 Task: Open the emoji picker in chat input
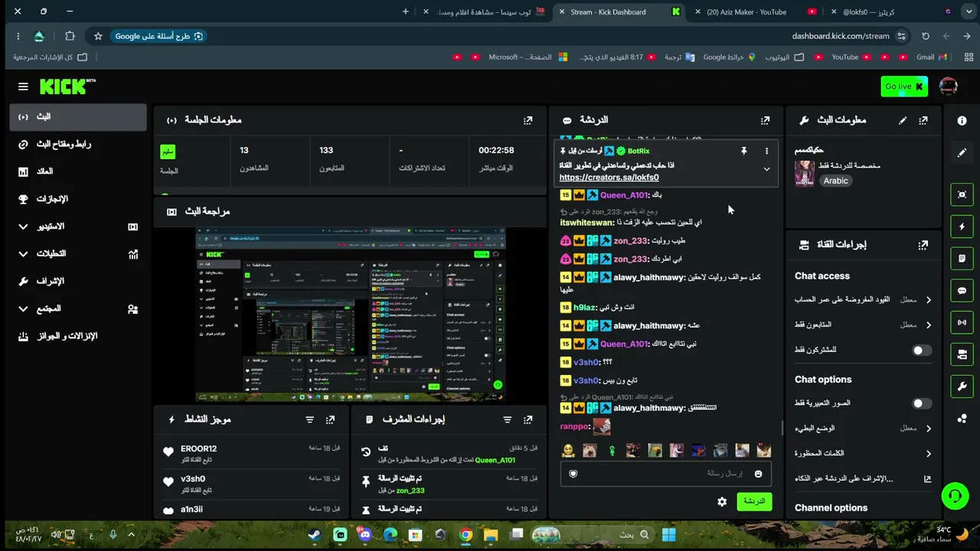758,474
